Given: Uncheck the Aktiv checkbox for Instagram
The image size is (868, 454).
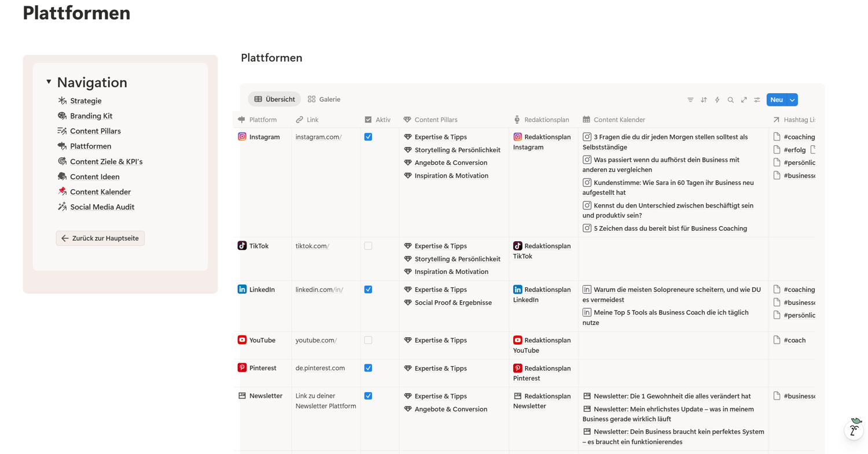Looking at the screenshot, I should tap(368, 137).
